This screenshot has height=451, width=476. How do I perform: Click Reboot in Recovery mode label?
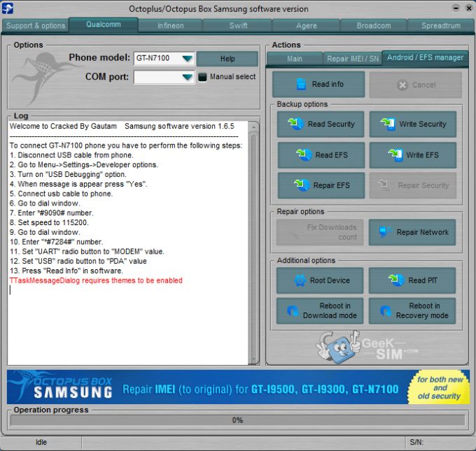(x=422, y=310)
